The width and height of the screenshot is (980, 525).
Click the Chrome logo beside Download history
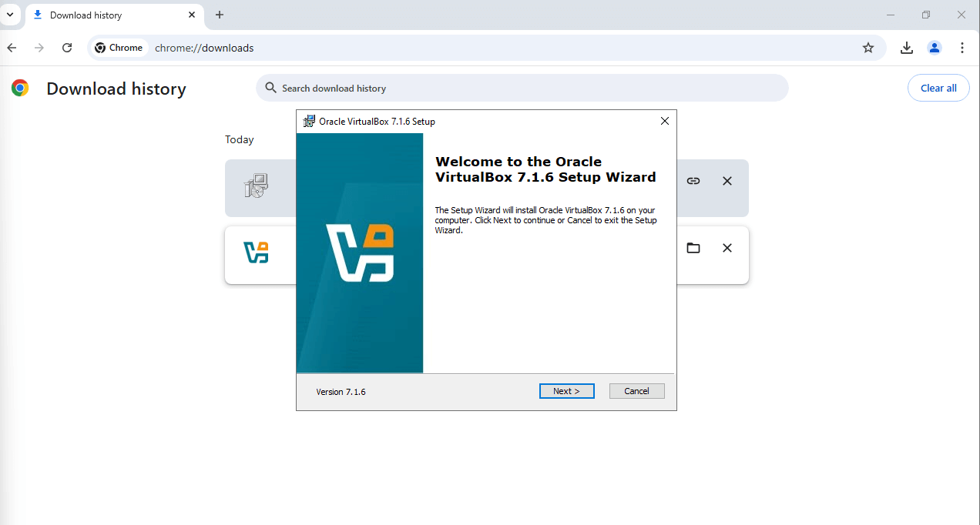tap(20, 88)
